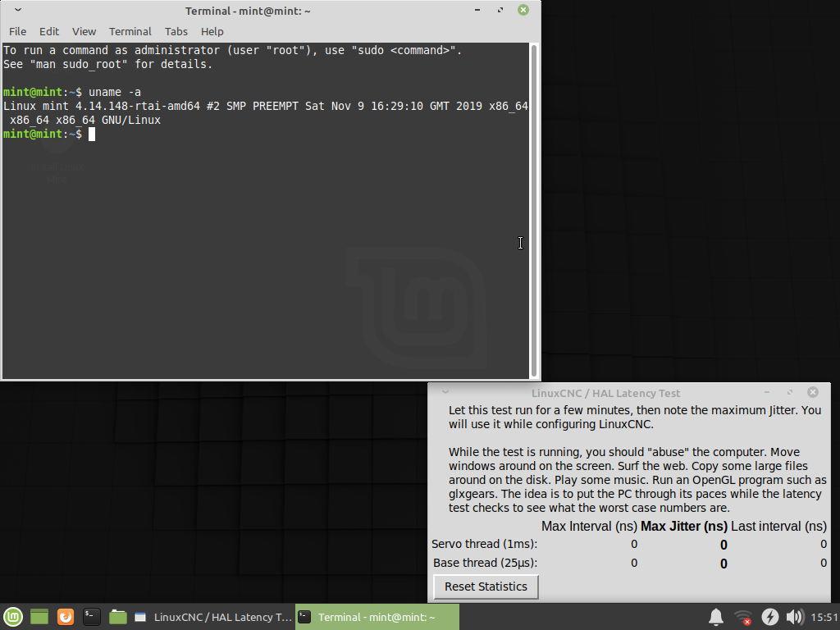The image size is (840, 630).
Task: Close the HAL Latency Test window
Action: click(813, 392)
